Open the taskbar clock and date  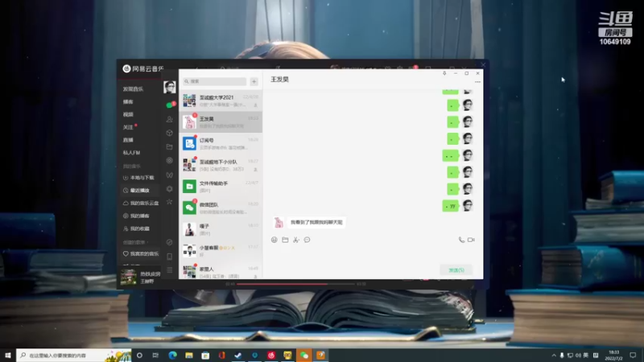tap(613, 355)
